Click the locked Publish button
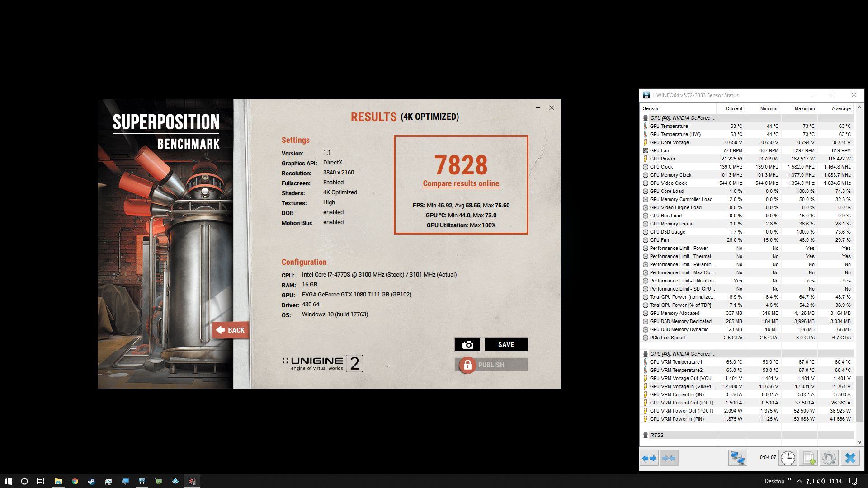Screen dimensions: 868x488 pos(491,365)
